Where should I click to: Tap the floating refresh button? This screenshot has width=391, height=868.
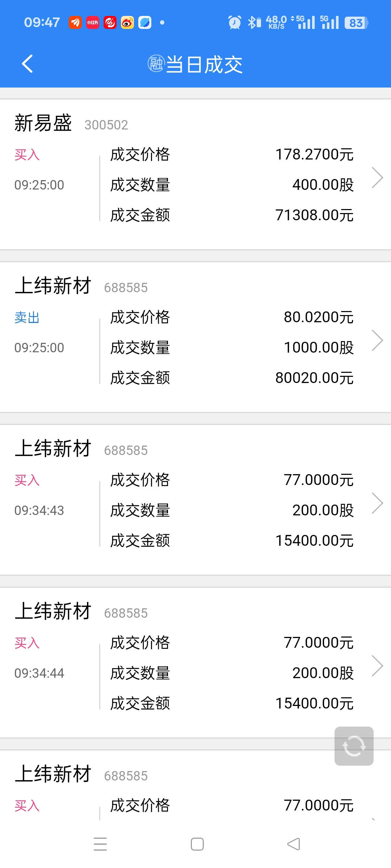[354, 746]
